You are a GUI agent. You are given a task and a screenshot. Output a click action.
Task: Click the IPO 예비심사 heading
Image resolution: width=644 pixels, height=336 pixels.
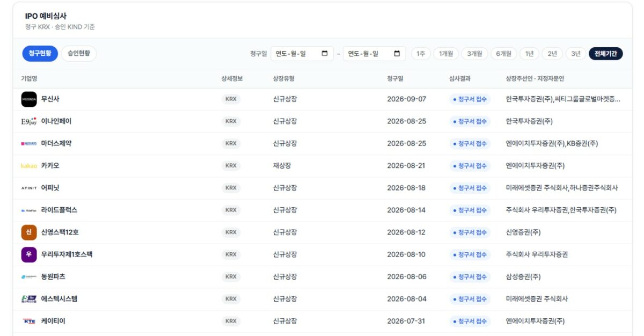click(46, 16)
